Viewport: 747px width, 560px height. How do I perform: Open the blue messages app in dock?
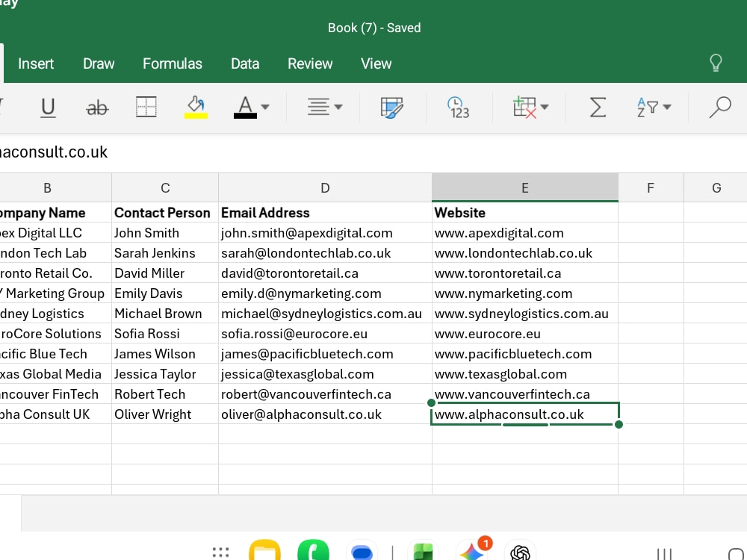(x=362, y=551)
